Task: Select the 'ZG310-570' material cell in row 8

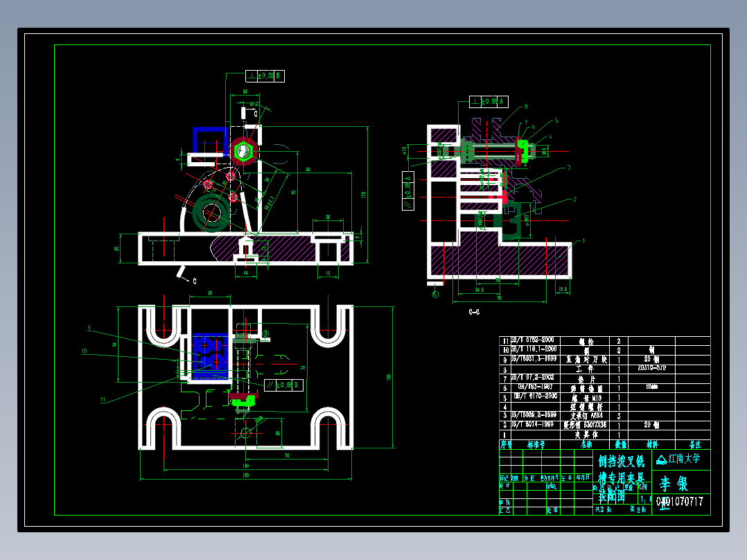Action: pos(651,368)
